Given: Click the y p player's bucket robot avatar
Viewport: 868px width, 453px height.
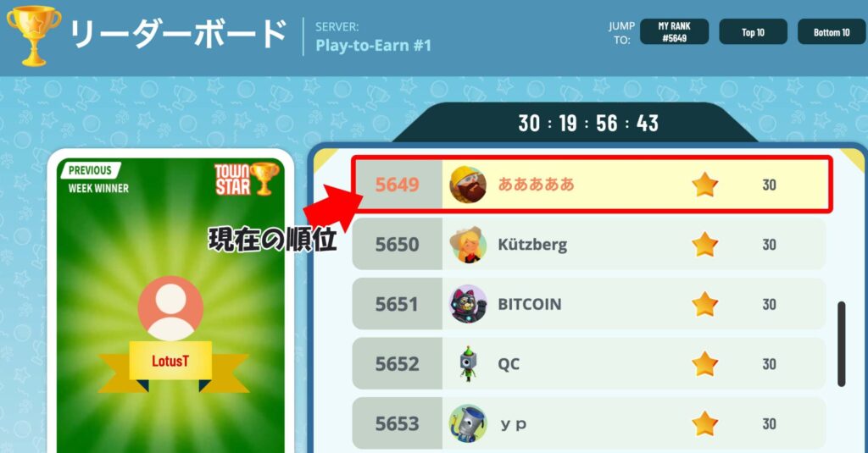Looking at the screenshot, I should point(468,423).
